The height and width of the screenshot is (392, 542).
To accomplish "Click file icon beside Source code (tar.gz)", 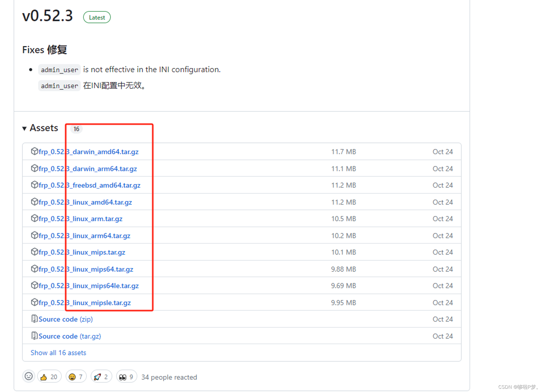I will click(x=34, y=336).
